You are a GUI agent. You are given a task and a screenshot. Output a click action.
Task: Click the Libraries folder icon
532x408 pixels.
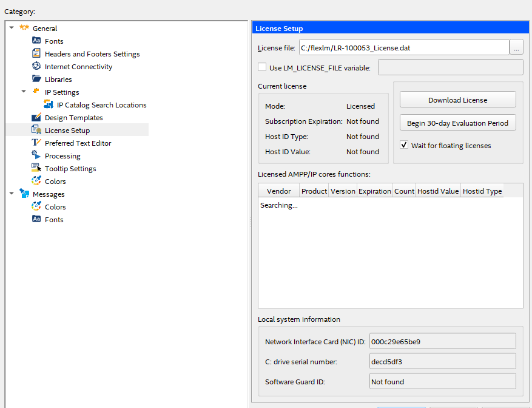pos(36,80)
